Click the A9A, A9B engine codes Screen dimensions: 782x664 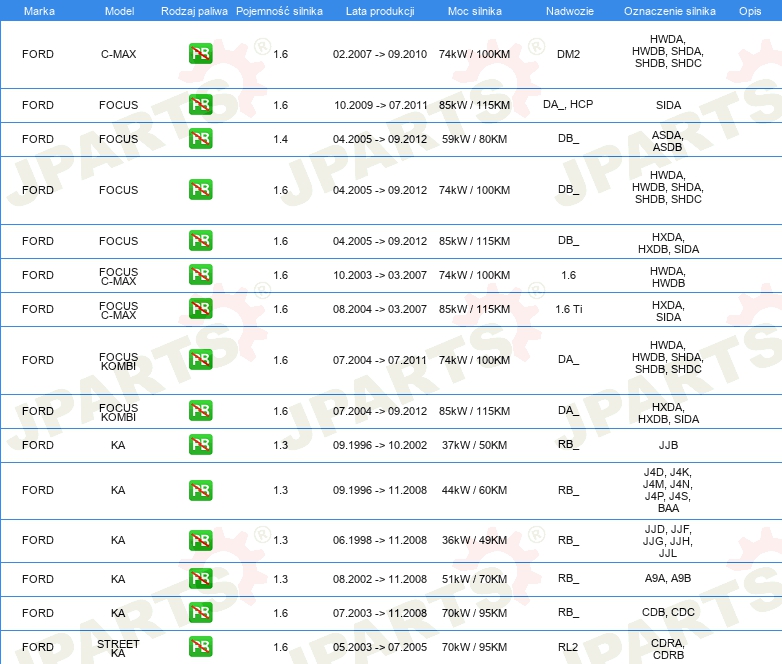(x=668, y=578)
